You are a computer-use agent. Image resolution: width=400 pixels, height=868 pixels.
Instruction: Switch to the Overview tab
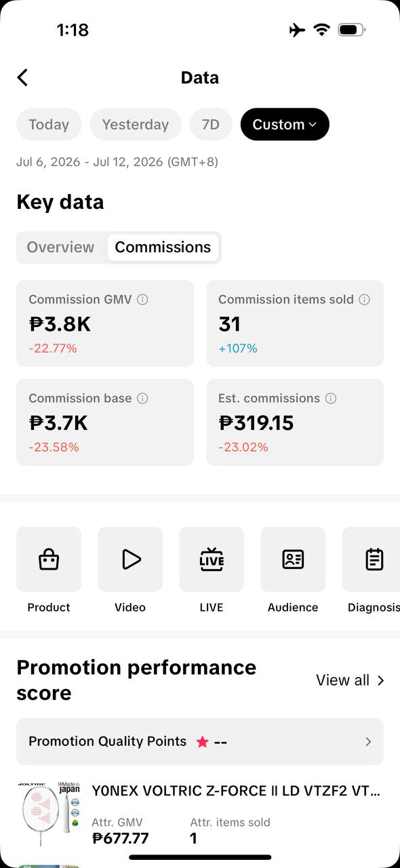click(x=60, y=247)
